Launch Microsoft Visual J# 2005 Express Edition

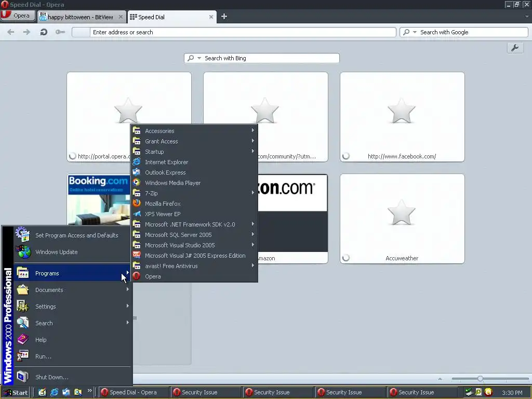click(x=194, y=256)
